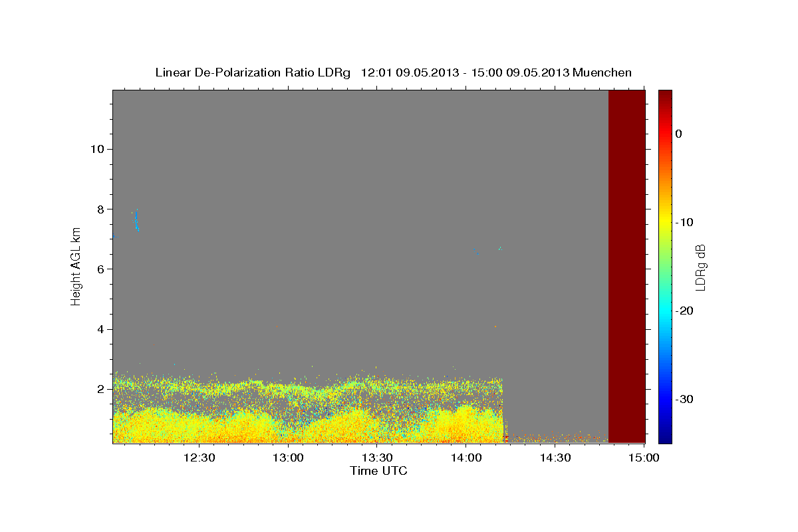Screen dimensions: 798x532
Task: Click the colorbar value -30
Action: 685,399
